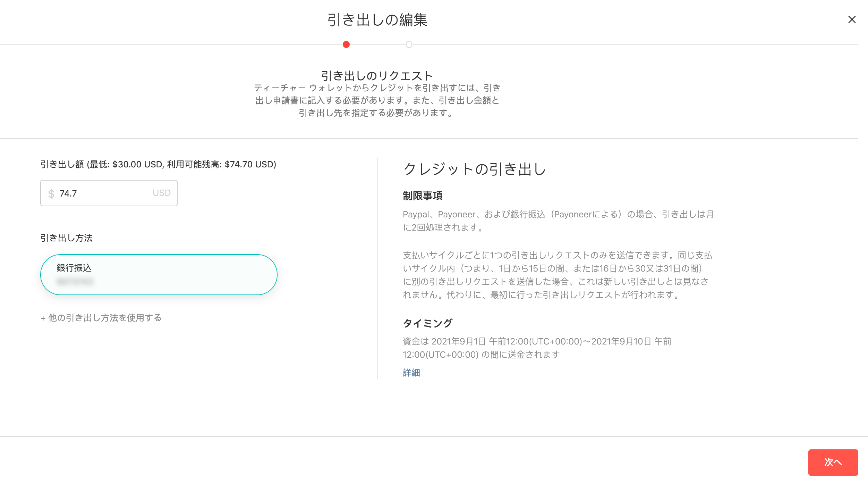Click the 引き出しのリクエスト heading
The width and height of the screenshot is (868, 482).
click(377, 75)
